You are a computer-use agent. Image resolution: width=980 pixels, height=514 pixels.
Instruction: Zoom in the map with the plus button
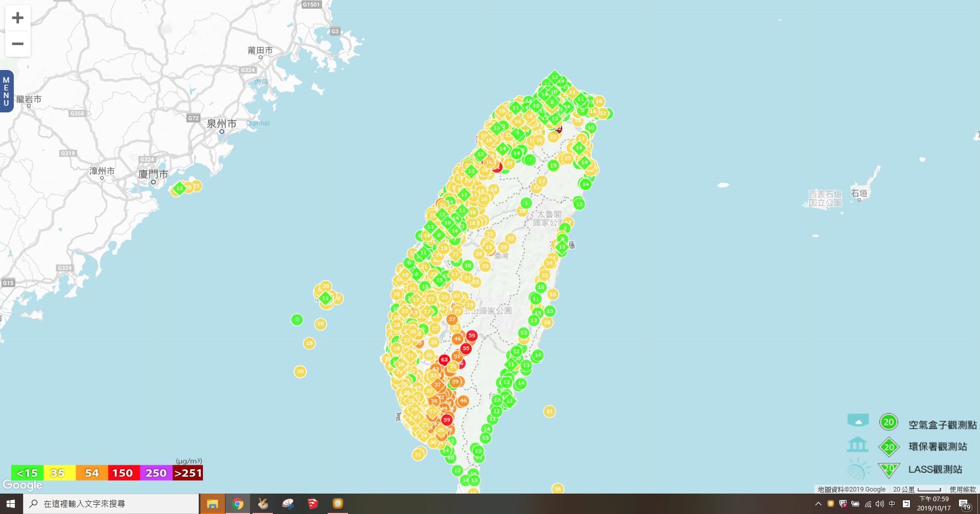click(x=18, y=18)
